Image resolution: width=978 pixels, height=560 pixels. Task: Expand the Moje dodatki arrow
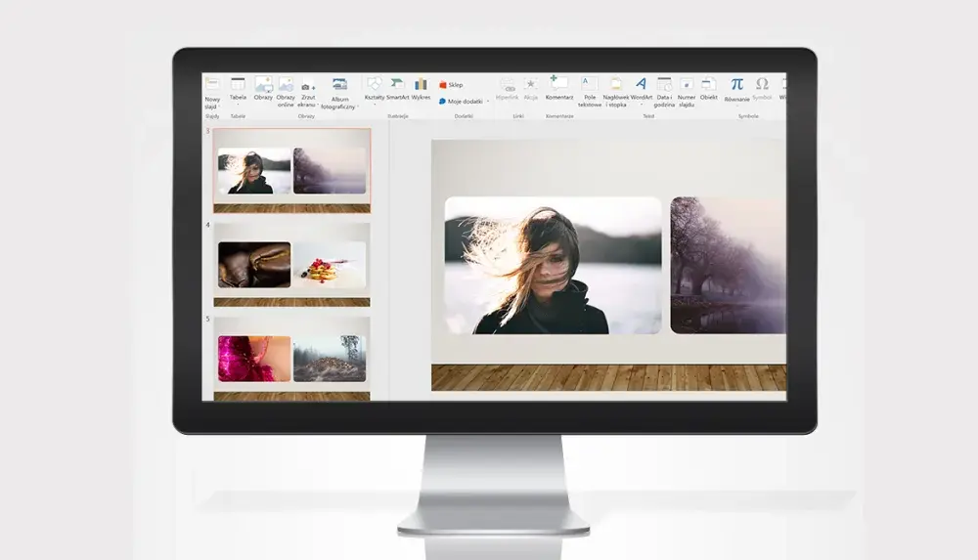[488, 101]
